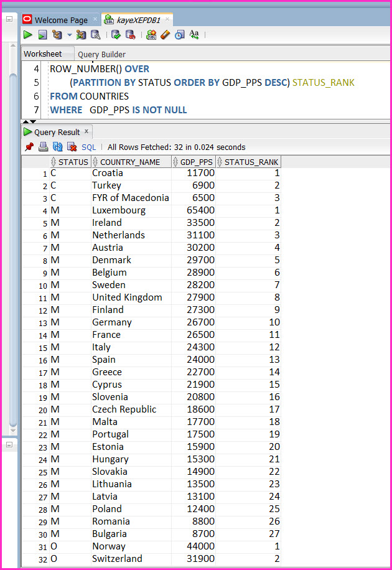Run the statement with the green play icon

(x=27, y=34)
